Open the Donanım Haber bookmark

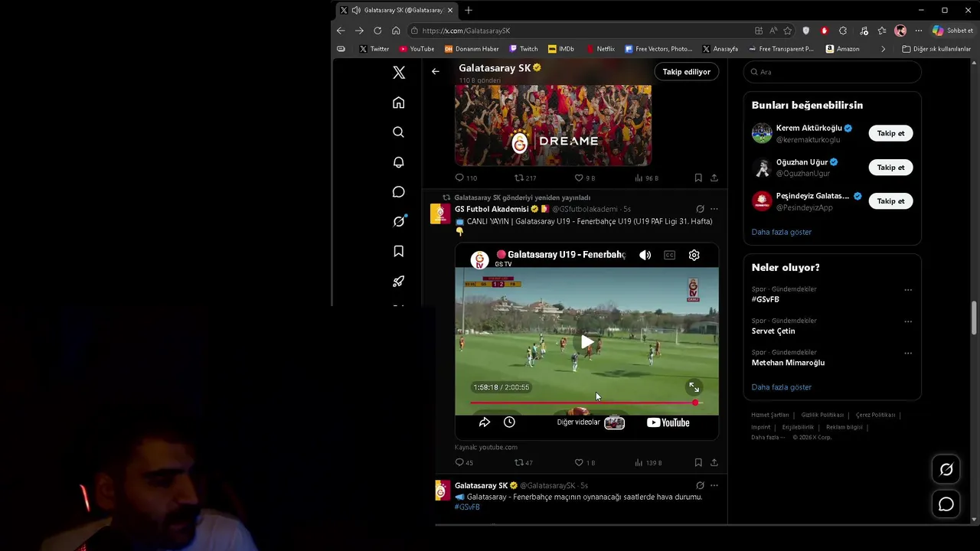pos(472,49)
